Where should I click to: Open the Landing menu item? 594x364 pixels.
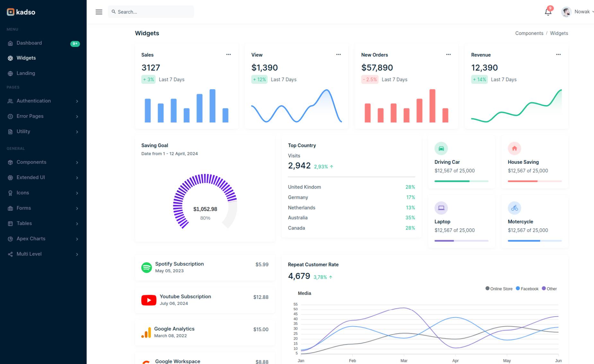coord(43,73)
